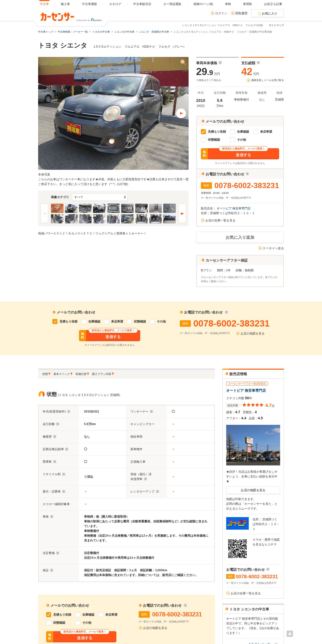Click the help icon beside the phone inquiry in the yellow band
Viewport: 322px width, 644px height.
point(226,312)
